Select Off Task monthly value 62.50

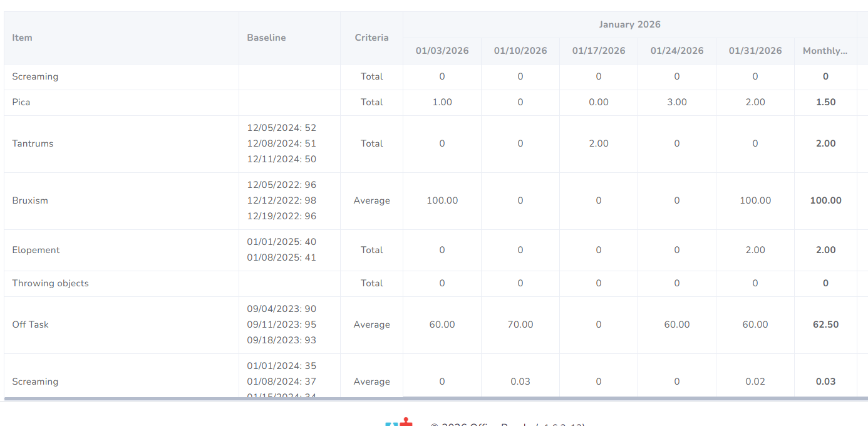825,325
